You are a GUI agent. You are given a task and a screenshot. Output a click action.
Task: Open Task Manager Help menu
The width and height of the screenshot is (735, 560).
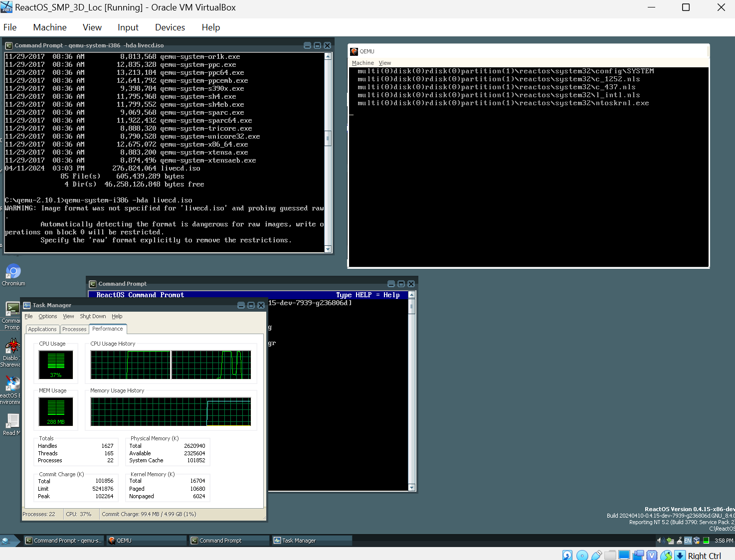click(117, 316)
